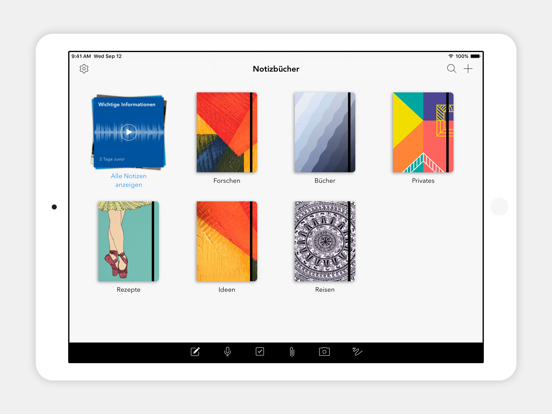
Task: Open the Privates notebook cover
Action: pyautogui.click(x=423, y=132)
